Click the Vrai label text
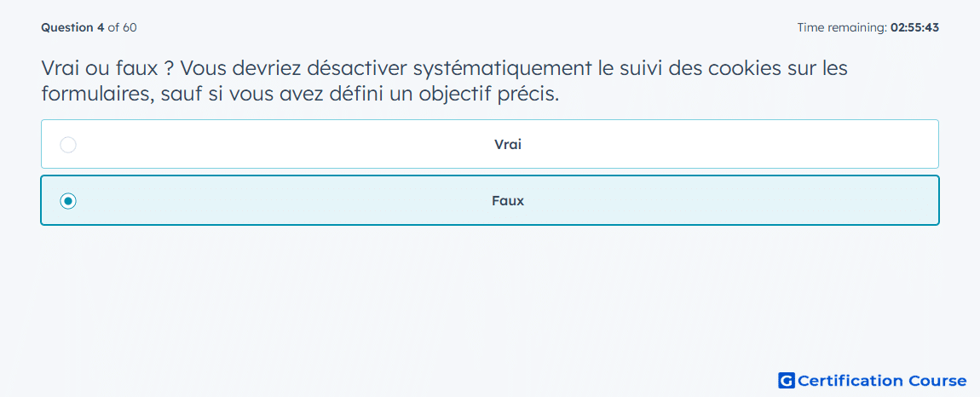Viewport: 980px width, 397px height. pos(508,145)
